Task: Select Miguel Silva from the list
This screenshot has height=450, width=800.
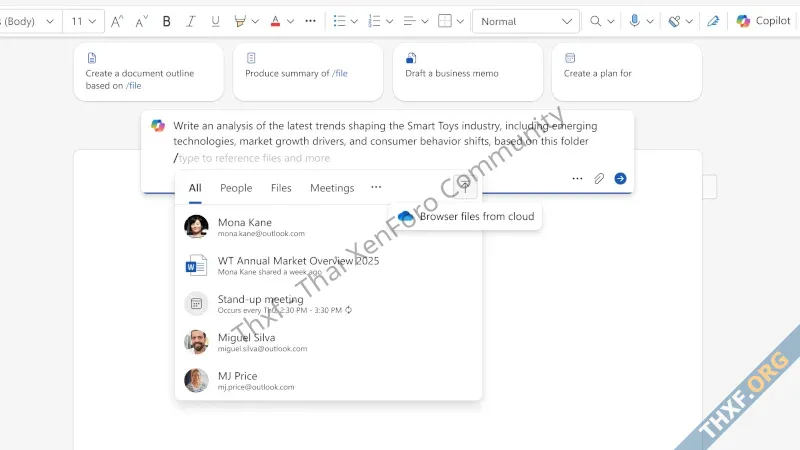Action: (328, 342)
